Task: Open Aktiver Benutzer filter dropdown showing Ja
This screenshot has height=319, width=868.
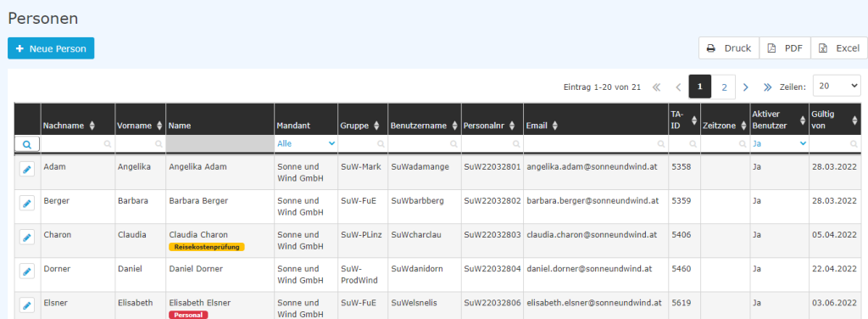Action: click(779, 143)
